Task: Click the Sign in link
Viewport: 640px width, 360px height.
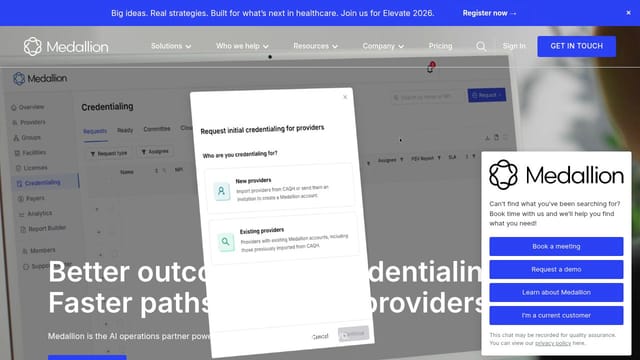Action: tap(514, 46)
